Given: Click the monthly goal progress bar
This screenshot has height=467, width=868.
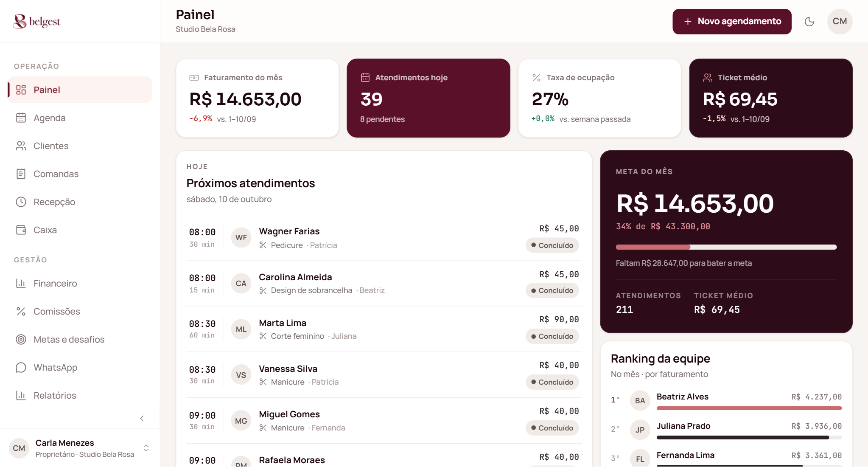Looking at the screenshot, I should pos(726,247).
